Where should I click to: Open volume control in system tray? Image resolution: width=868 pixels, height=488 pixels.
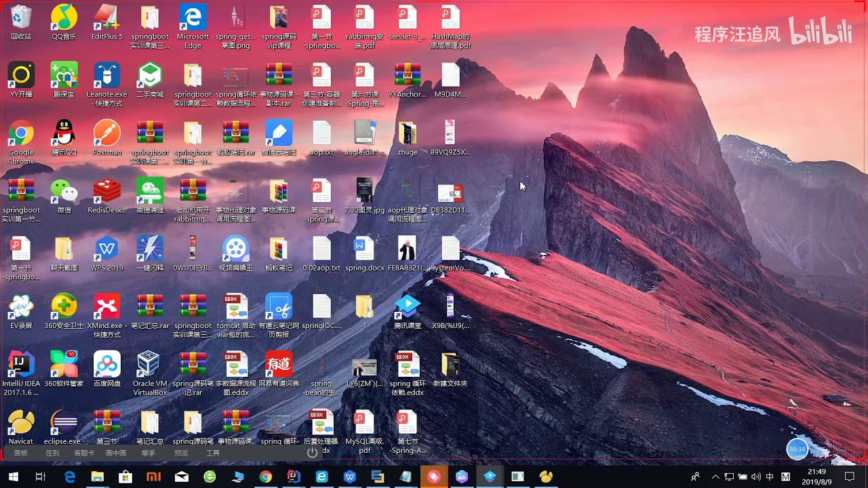pos(756,477)
